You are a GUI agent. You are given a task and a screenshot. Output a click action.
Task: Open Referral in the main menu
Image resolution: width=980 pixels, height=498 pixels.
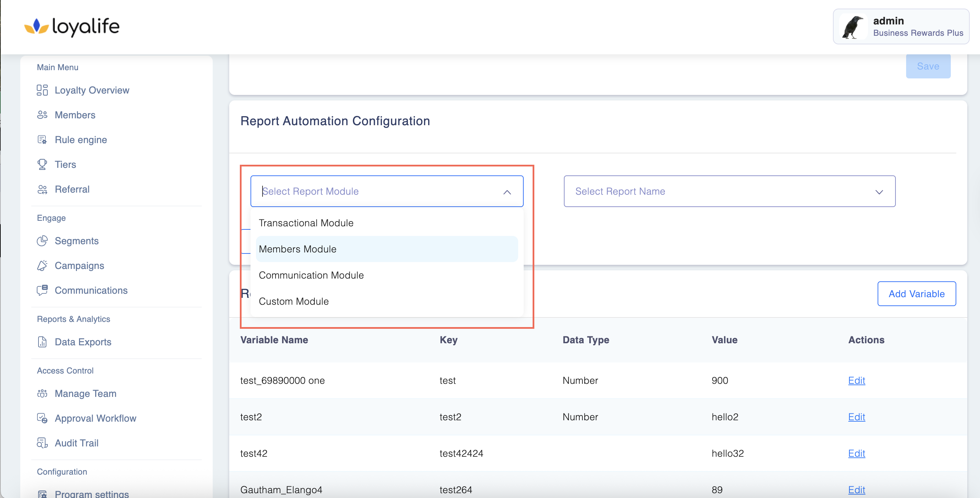click(x=72, y=189)
